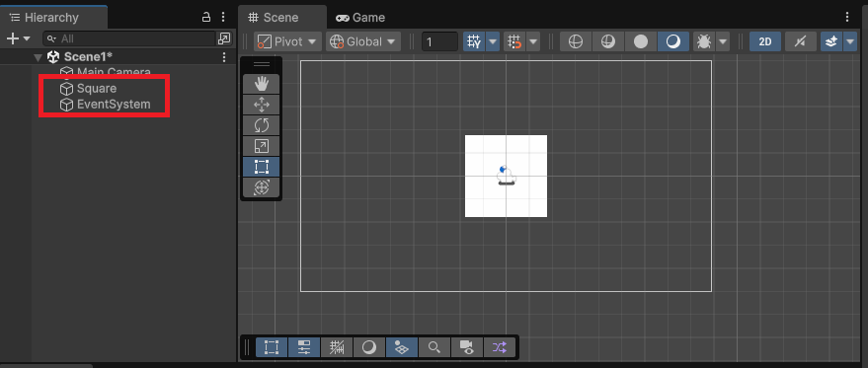Switch to Shaded draw mode
This screenshot has height=368, width=868.
(x=673, y=41)
